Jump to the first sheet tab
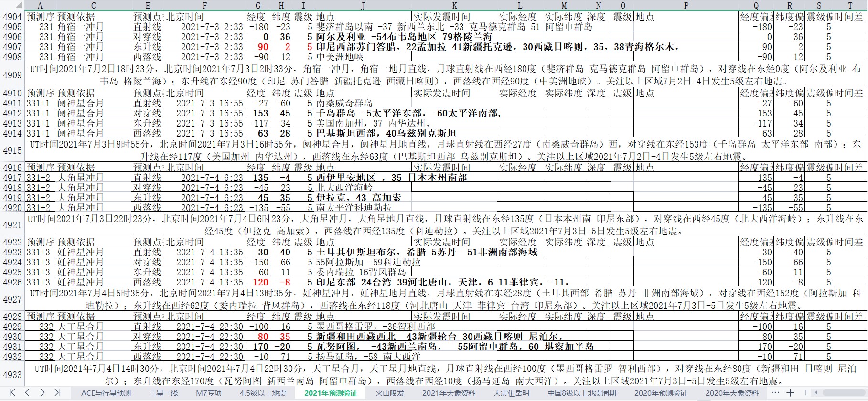This screenshot has width=868, height=401. (x=12, y=392)
